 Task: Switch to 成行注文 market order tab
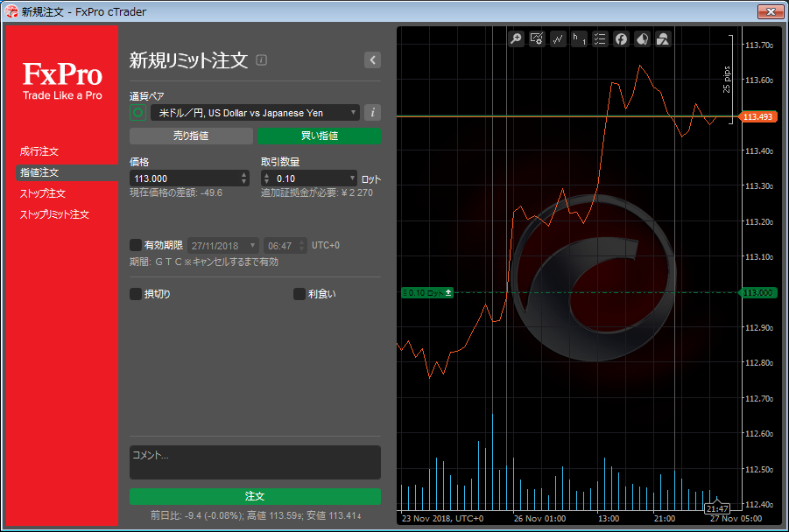tap(39, 151)
